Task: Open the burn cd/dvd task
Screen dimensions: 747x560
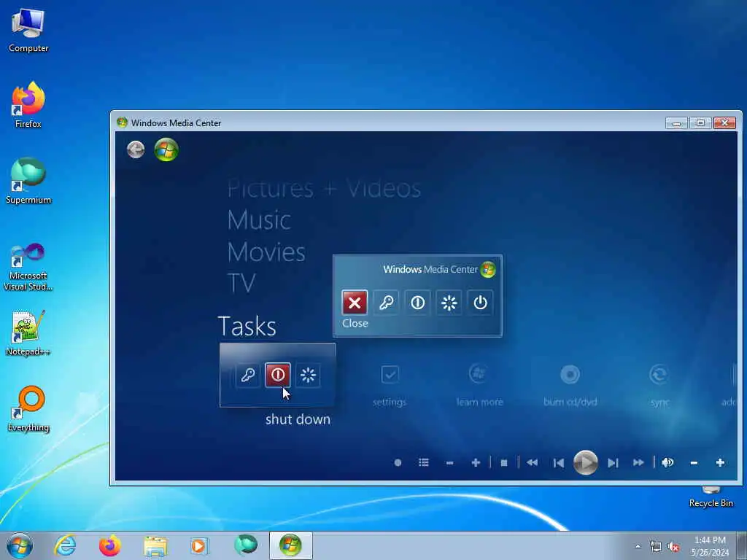Action: click(x=570, y=386)
